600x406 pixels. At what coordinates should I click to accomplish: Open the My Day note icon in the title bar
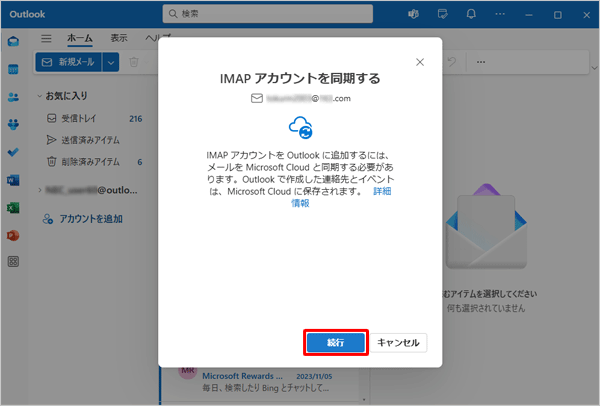pyautogui.click(x=442, y=15)
